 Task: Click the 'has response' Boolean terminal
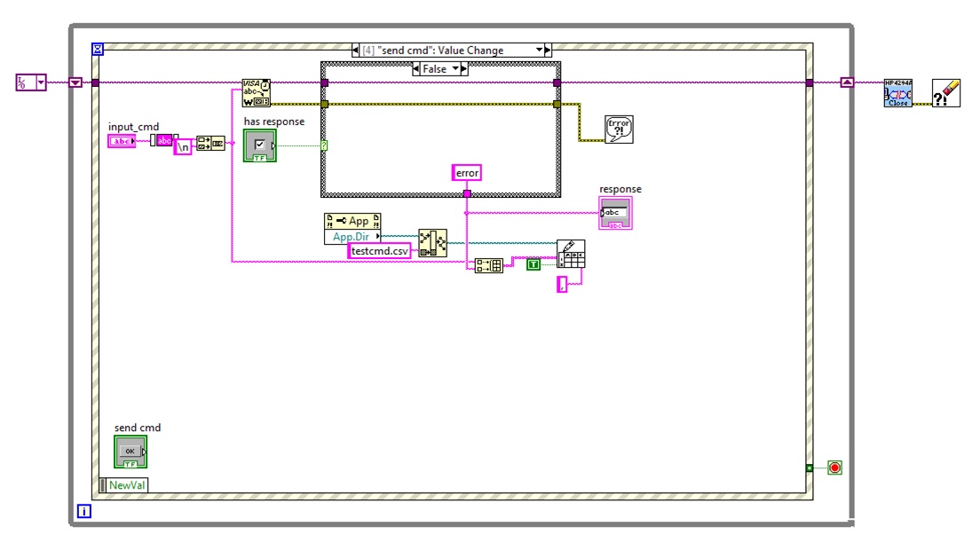click(x=260, y=145)
